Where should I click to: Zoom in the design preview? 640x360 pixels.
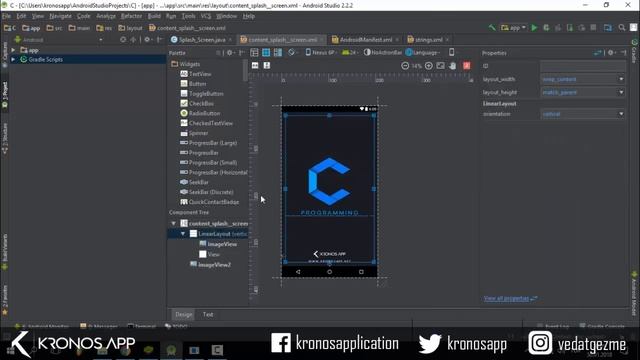(429, 66)
